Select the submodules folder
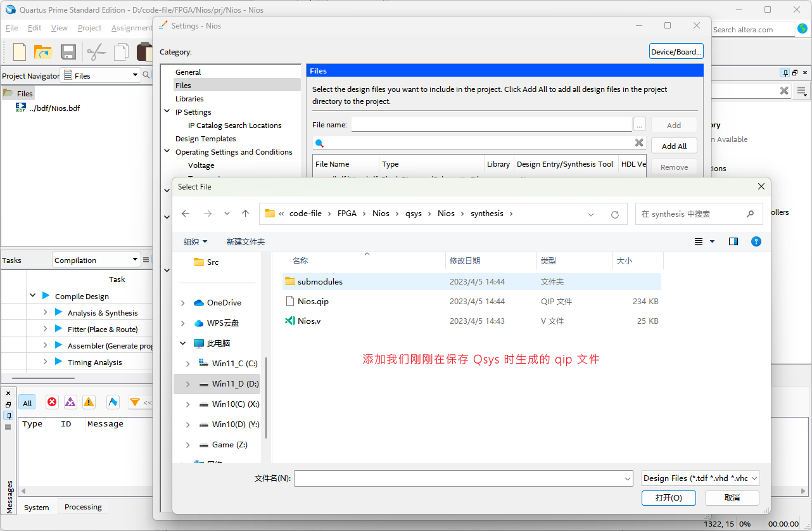 pos(472,281)
